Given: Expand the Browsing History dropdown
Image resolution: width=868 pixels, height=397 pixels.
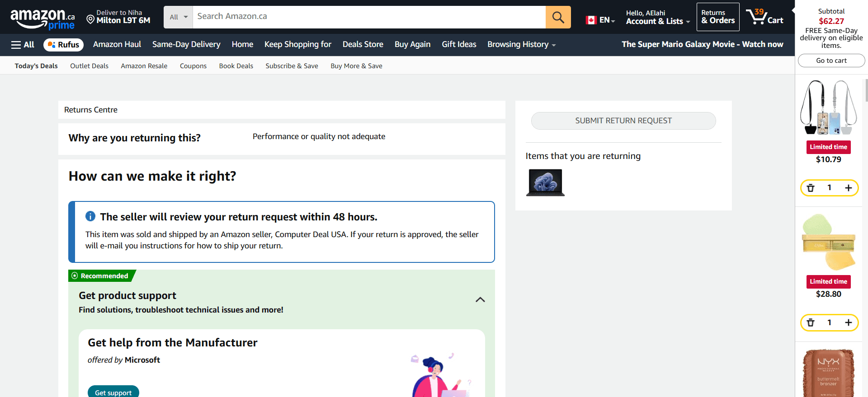Looking at the screenshot, I should point(521,45).
